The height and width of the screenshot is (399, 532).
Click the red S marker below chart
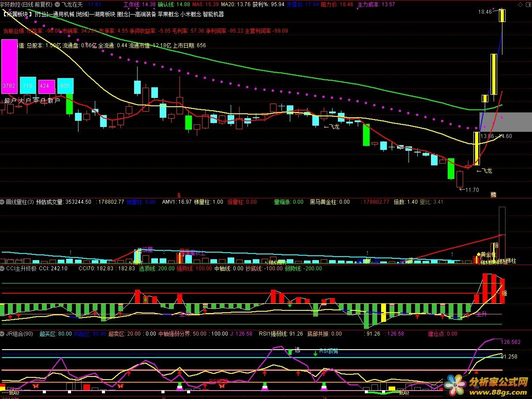point(179,194)
